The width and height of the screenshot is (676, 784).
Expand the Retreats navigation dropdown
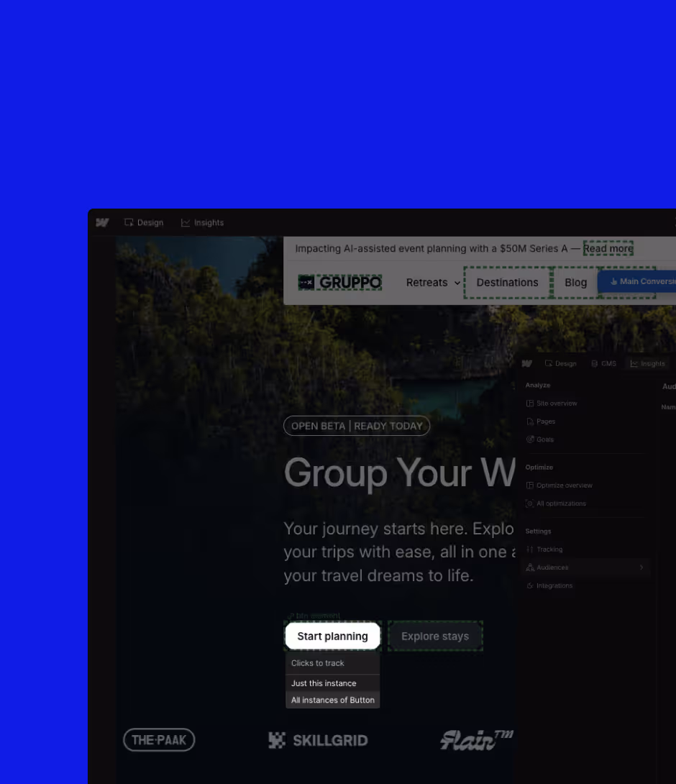(433, 283)
